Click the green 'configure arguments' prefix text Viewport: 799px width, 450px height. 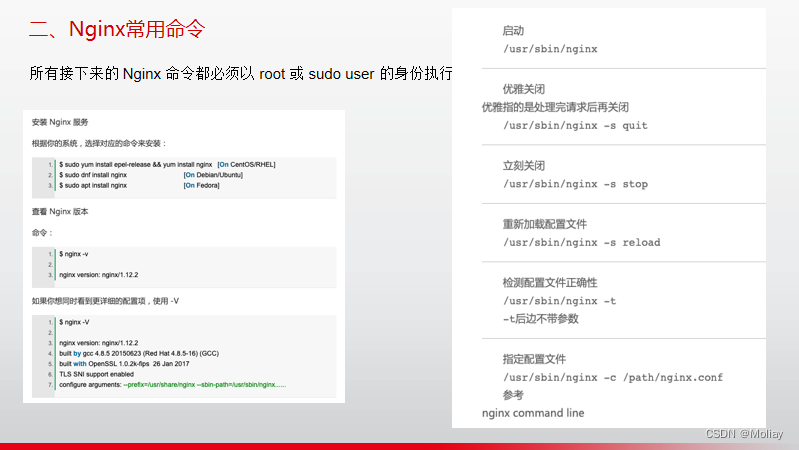(204, 385)
